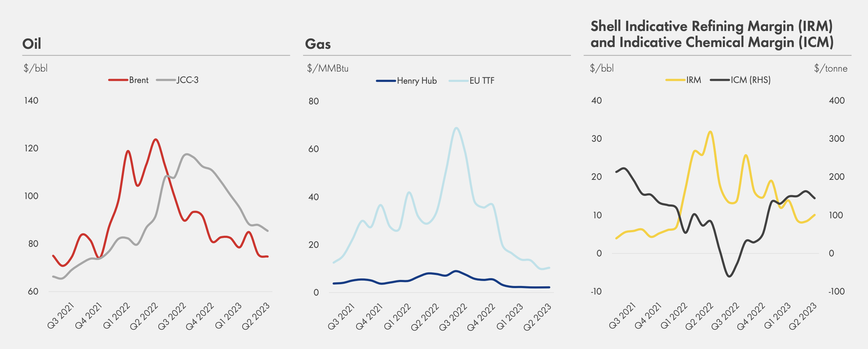Click 'Q3 2022' label on Gas chart

[x=453, y=317]
